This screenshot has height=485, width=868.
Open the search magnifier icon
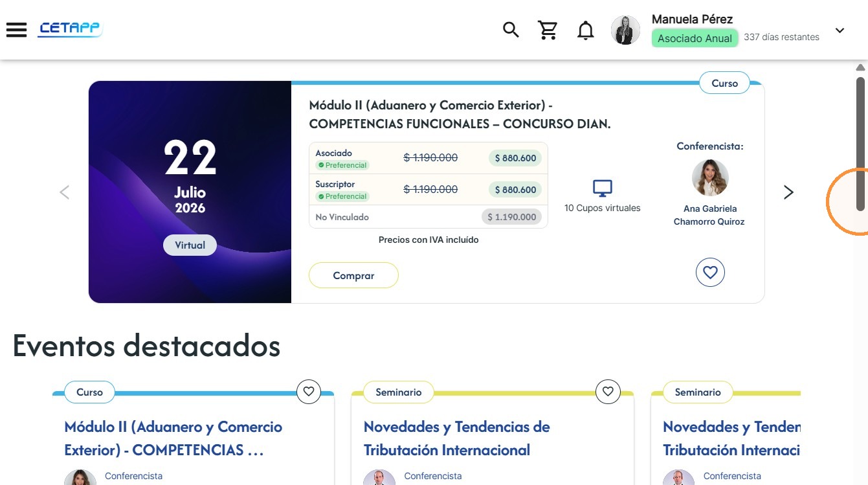[511, 30]
